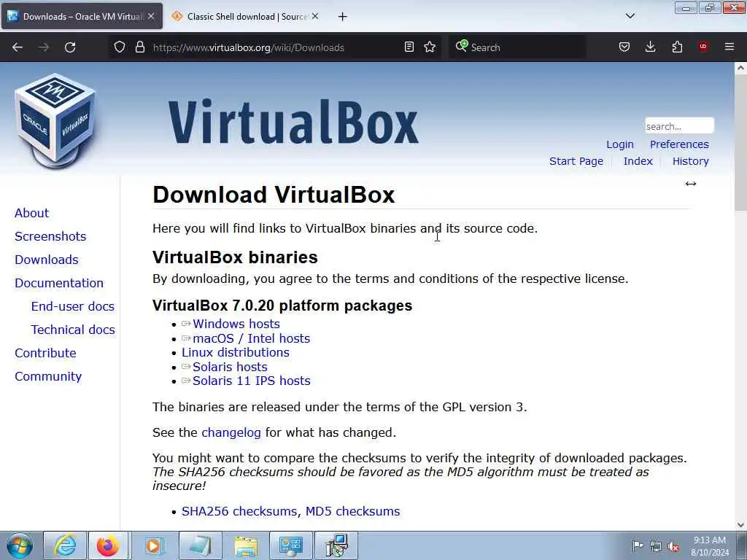
Task: Bookmark this page with the star
Action: [x=430, y=47]
